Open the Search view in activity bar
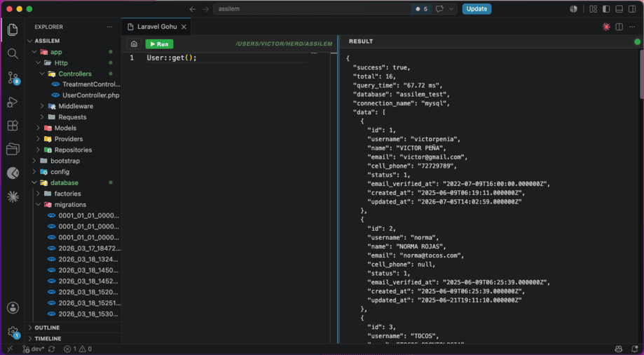Image resolution: width=644 pixels, height=355 pixels. pos(13,53)
